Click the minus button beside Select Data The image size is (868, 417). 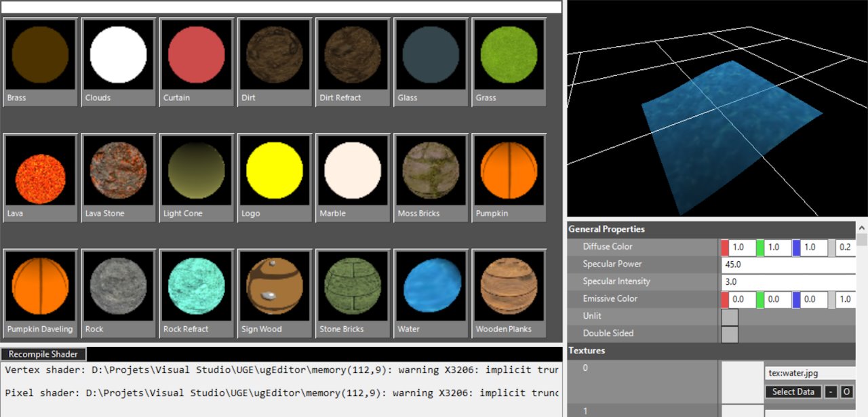pyautogui.click(x=830, y=392)
